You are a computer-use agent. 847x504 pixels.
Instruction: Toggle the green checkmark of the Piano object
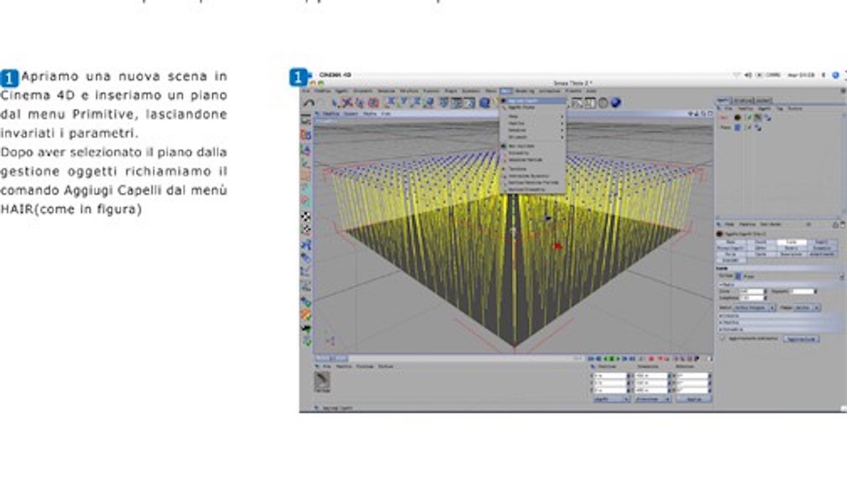tap(750, 127)
